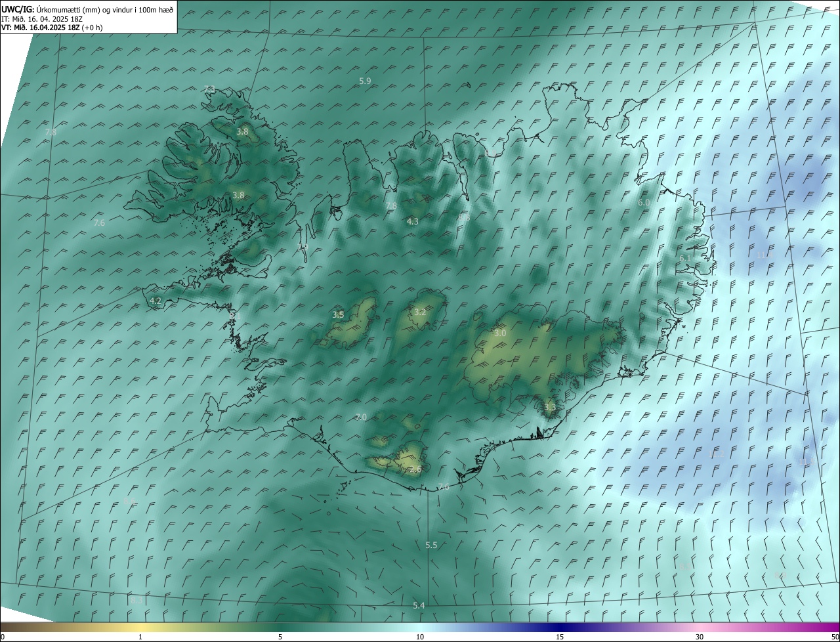The width and height of the screenshot is (840, 642).
Task: Select the "30" tick on the color scale
Action: point(700,637)
